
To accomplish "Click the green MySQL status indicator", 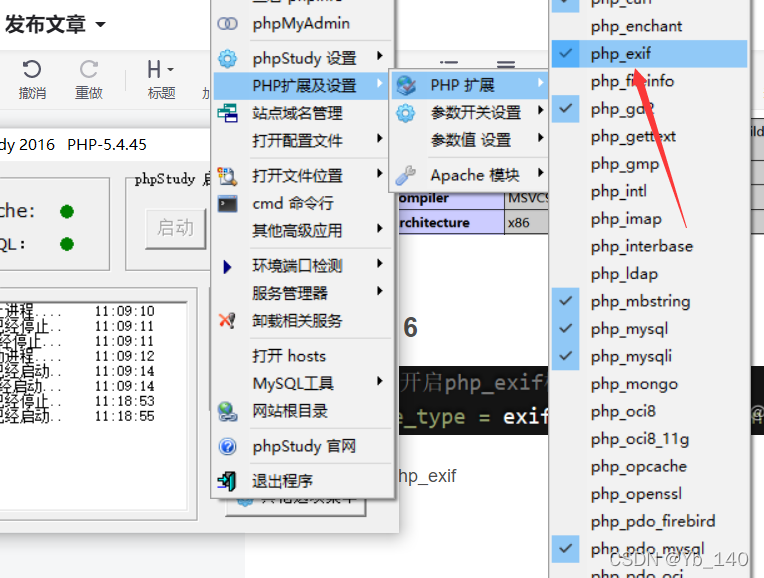I will [x=67, y=244].
